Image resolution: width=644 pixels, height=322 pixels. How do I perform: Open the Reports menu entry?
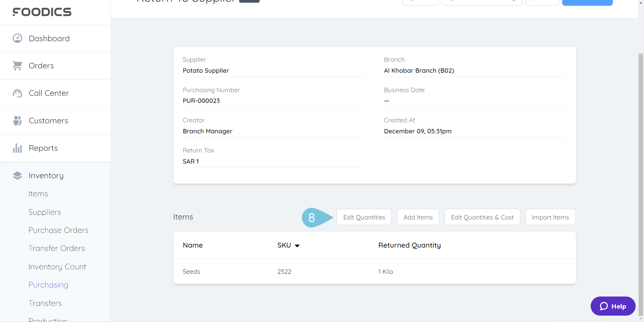click(x=43, y=148)
